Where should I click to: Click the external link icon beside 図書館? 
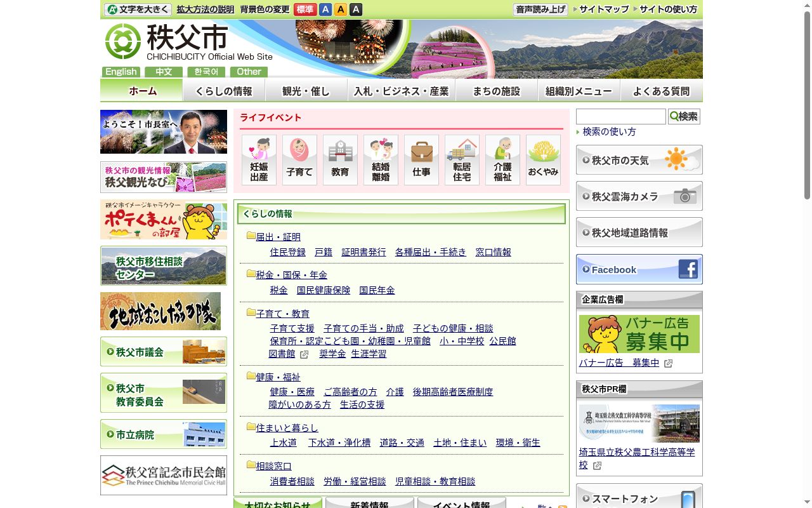pos(304,354)
